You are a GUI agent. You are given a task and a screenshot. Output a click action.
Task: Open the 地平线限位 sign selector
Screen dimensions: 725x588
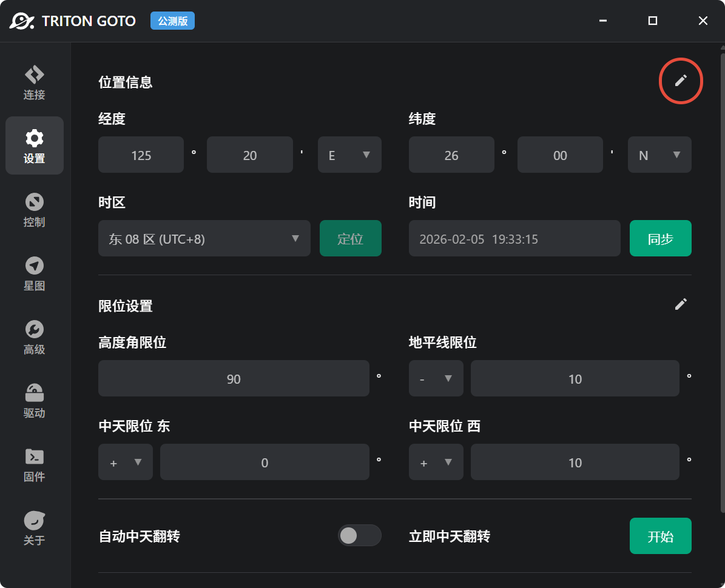tap(436, 378)
